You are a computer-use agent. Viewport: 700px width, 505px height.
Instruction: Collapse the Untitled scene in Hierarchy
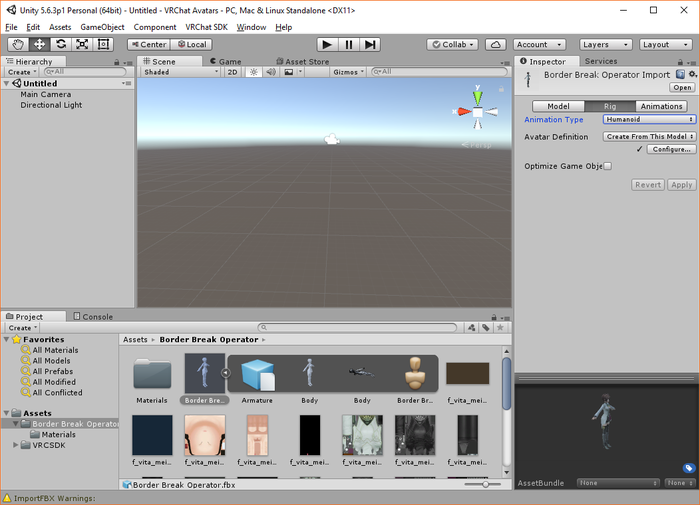(6, 83)
